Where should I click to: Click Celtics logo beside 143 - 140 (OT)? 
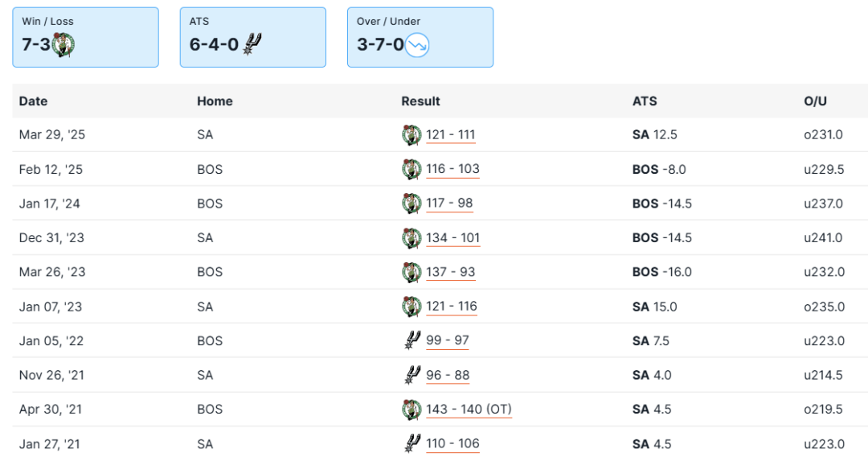click(x=411, y=410)
